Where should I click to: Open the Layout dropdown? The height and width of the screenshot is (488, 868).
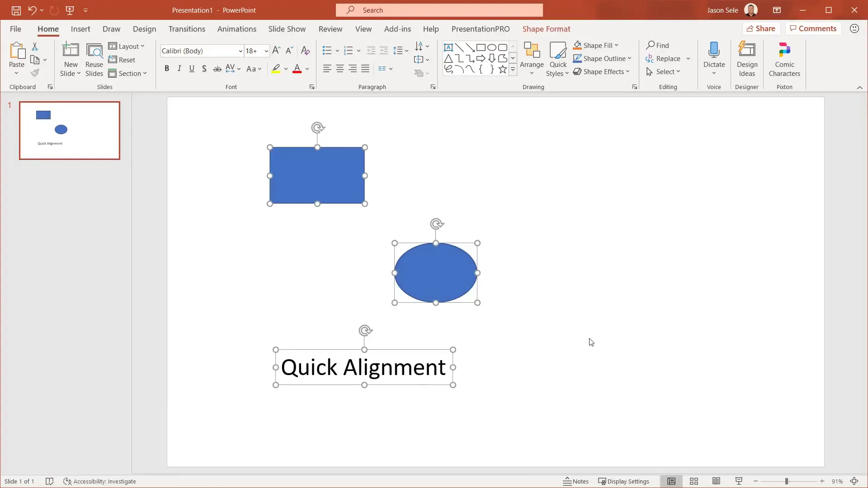pyautogui.click(x=127, y=47)
